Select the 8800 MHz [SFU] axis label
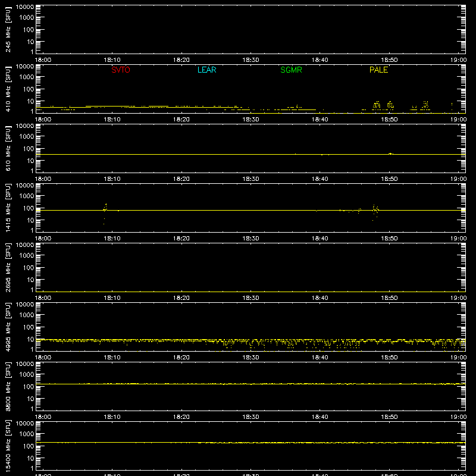This screenshot has height=476, width=476. tap(8, 386)
